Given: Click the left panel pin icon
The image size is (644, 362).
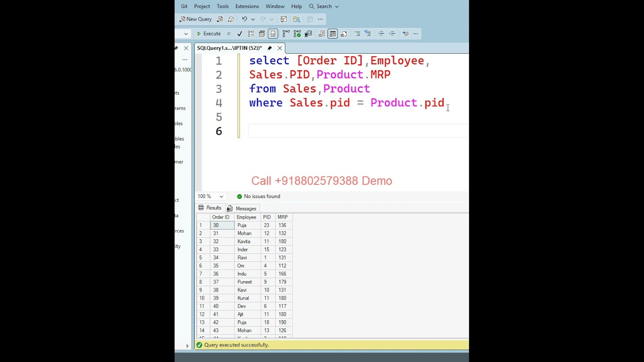Looking at the screenshot, I should point(177,48).
